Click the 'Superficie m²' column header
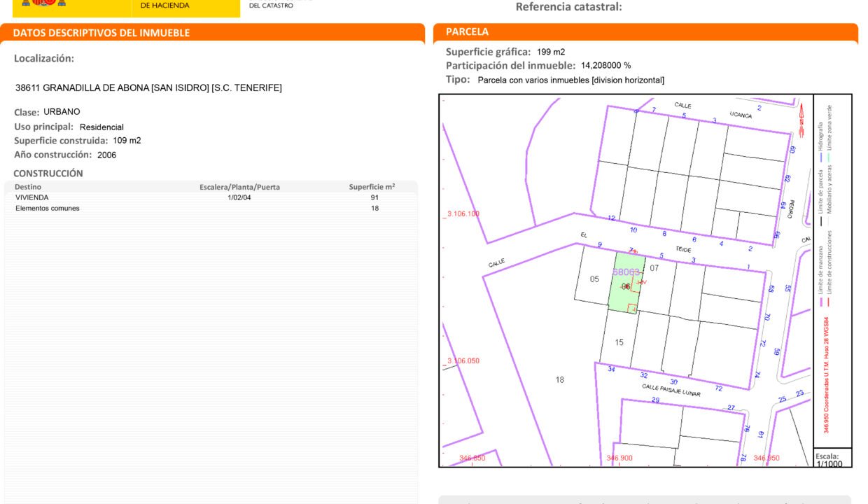 click(372, 187)
